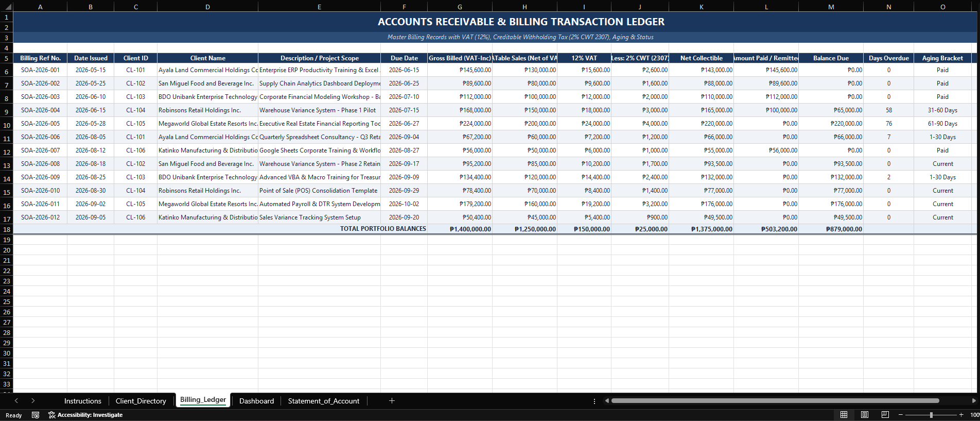Click total balance ₱879,000.00 cell

[831, 229]
